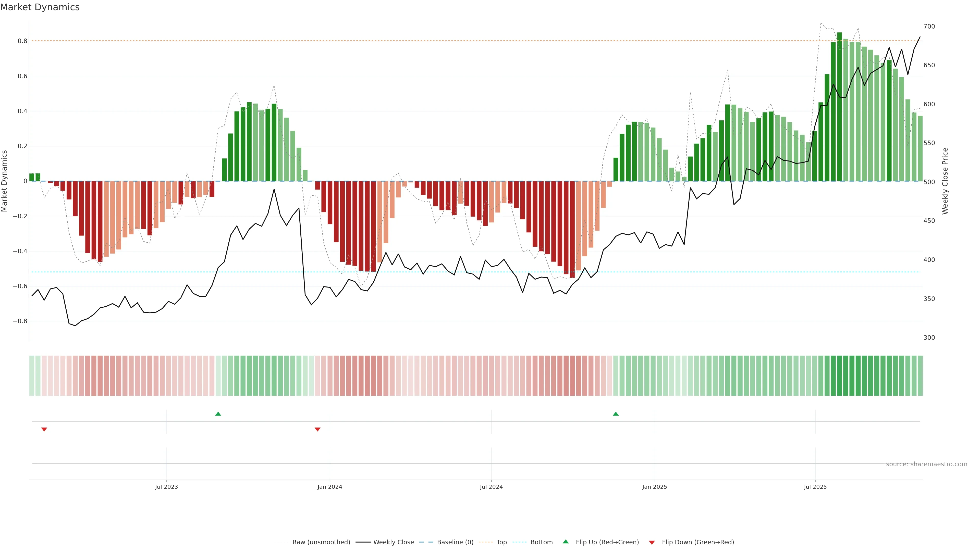Click the Flip Up legend triangle icon
980x551 pixels.
(566, 542)
